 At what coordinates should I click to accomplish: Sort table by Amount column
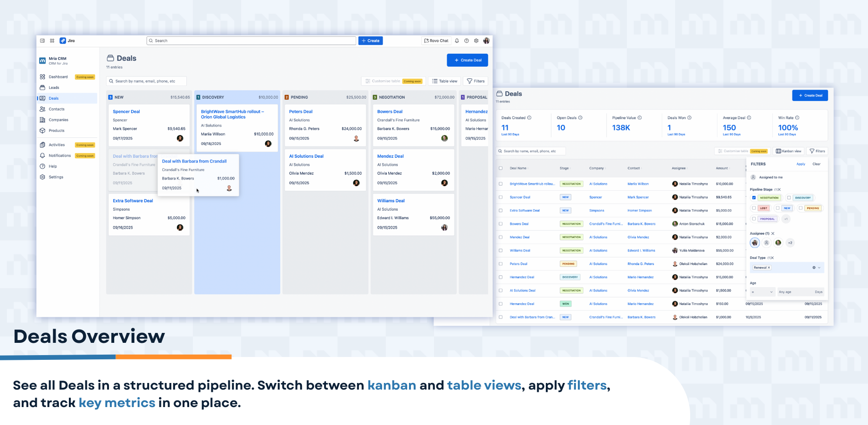pos(722,168)
